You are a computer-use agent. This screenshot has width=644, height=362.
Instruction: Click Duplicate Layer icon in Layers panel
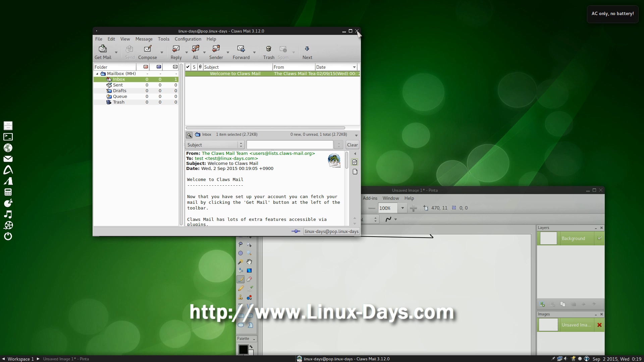point(563,304)
